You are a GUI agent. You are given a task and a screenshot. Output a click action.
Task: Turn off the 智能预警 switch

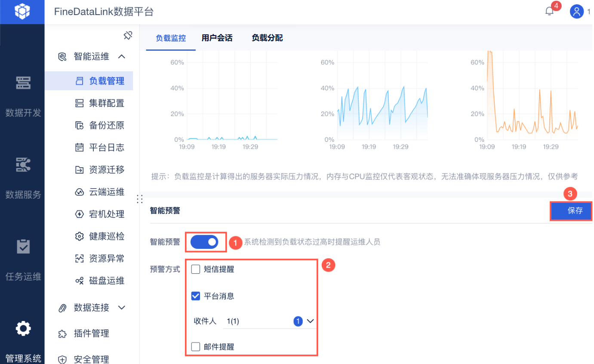[205, 242]
